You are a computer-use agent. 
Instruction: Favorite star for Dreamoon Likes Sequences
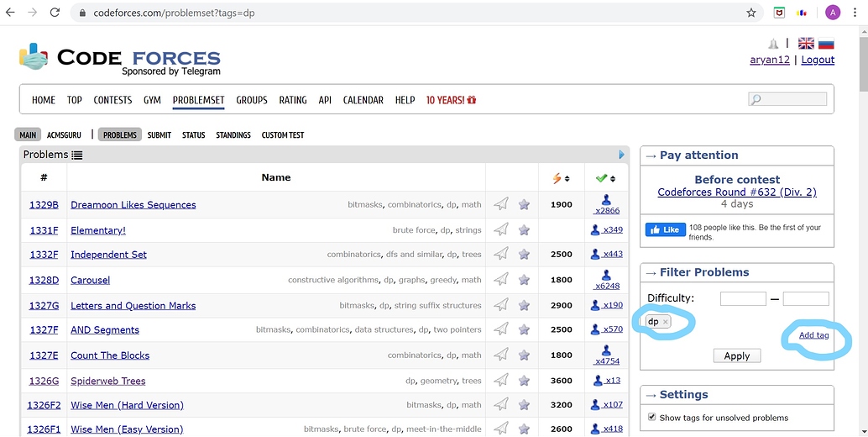524,204
